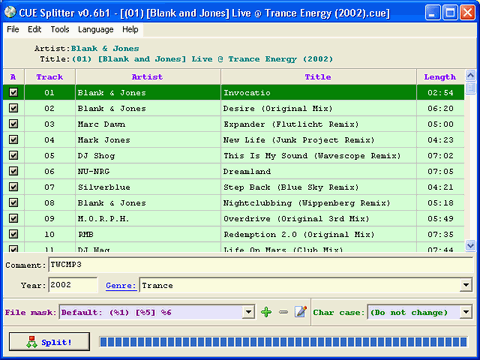Click track number 08 cell

pos(50,203)
